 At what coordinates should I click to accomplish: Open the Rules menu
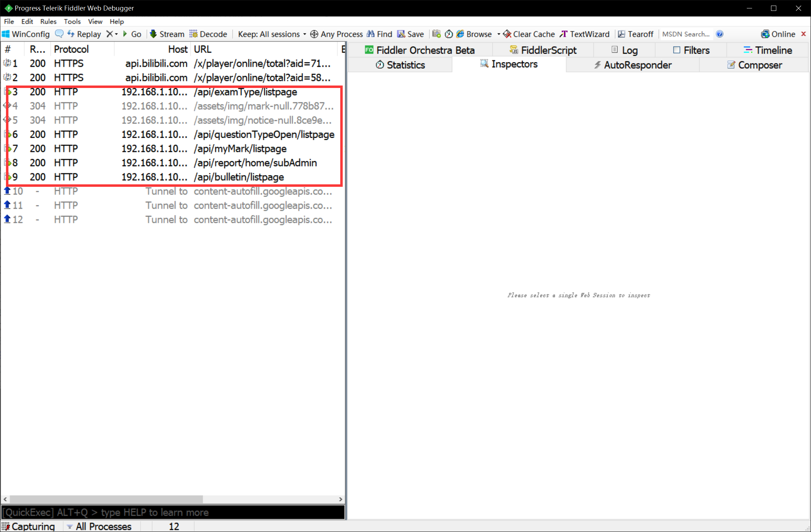pos(48,21)
